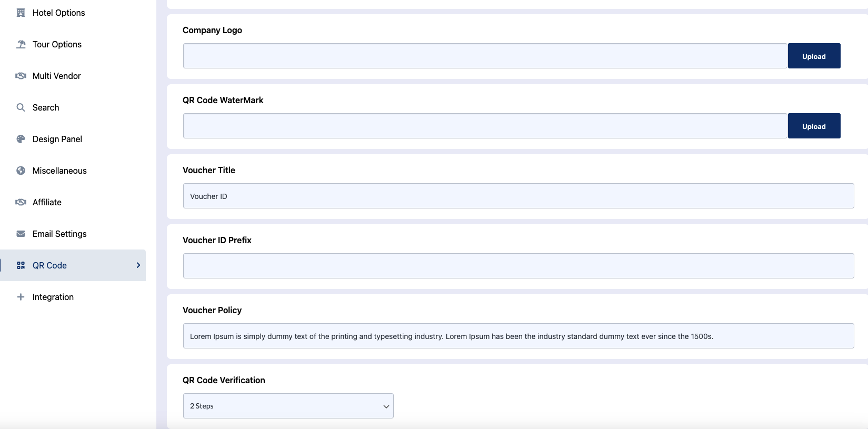Click the Multi Vendor handshake icon
Screen dimensions: 868x429
click(x=21, y=76)
